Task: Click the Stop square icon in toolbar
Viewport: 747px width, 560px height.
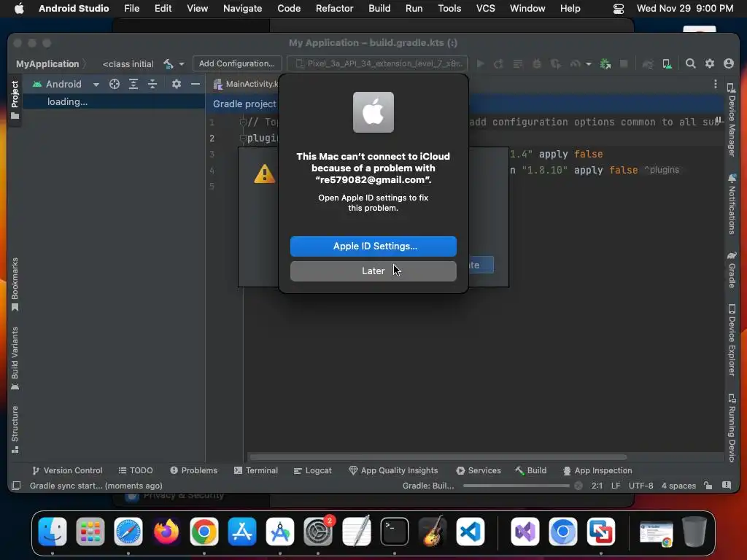Action: (x=624, y=64)
